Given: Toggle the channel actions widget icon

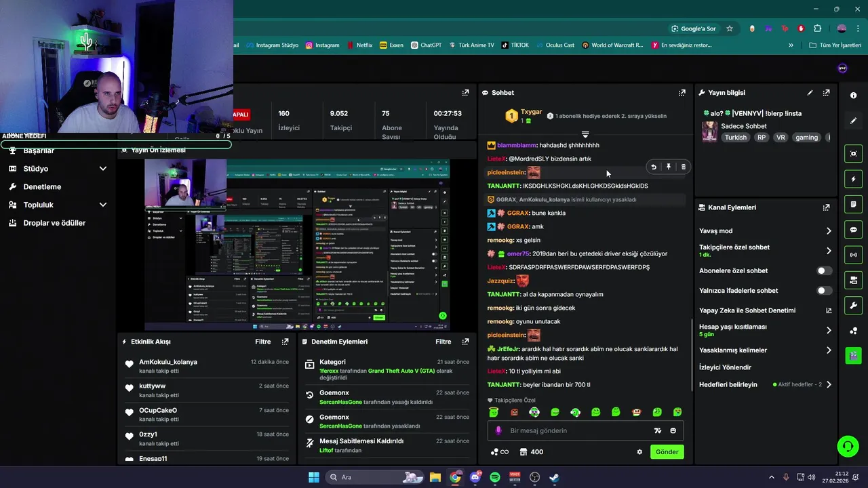Looking at the screenshot, I should click(x=853, y=280).
